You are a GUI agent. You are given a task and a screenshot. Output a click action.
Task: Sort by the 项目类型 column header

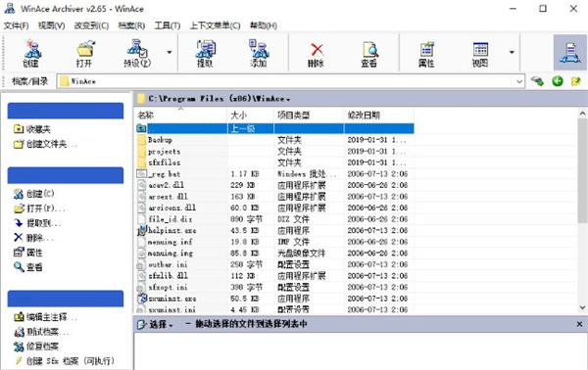[309, 115]
